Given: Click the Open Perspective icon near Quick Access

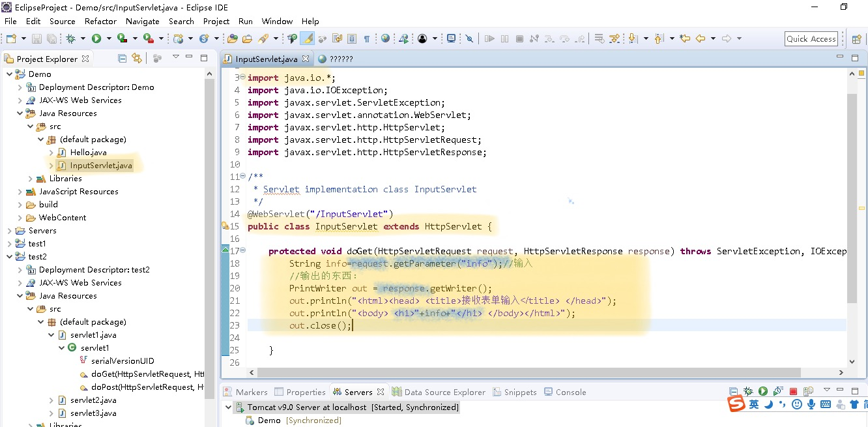Looking at the screenshot, I should click(x=857, y=38).
